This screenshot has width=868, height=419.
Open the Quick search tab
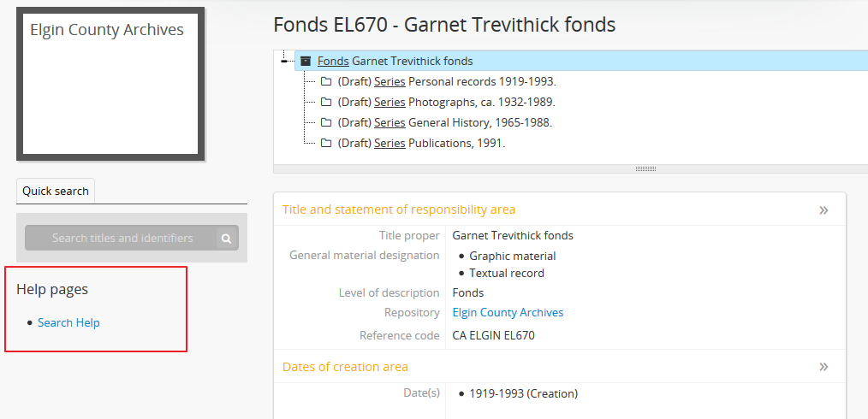[56, 192]
